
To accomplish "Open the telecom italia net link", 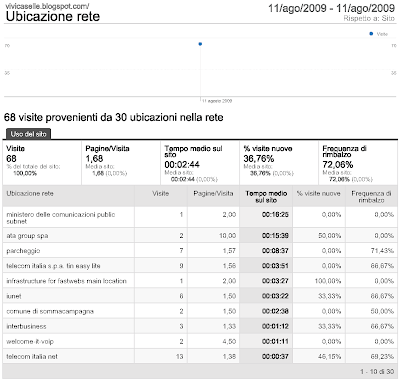I will (x=32, y=356).
